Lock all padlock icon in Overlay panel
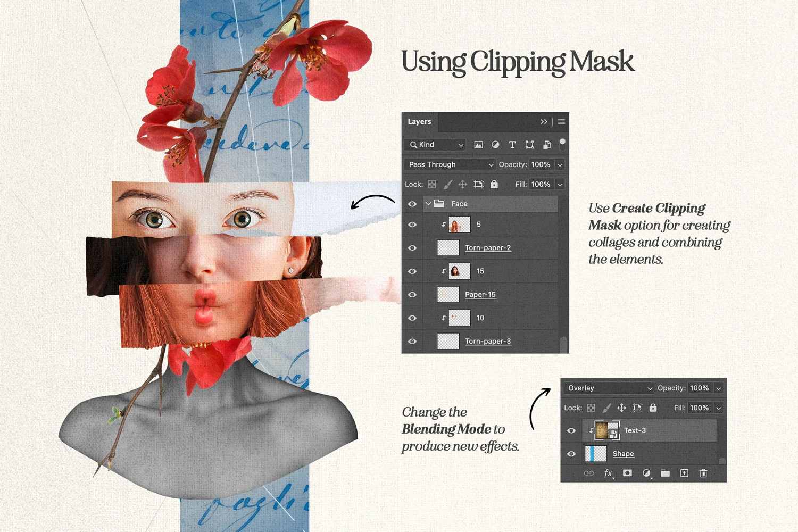This screenshot has width=798, height=532. [x=653, y=408]
